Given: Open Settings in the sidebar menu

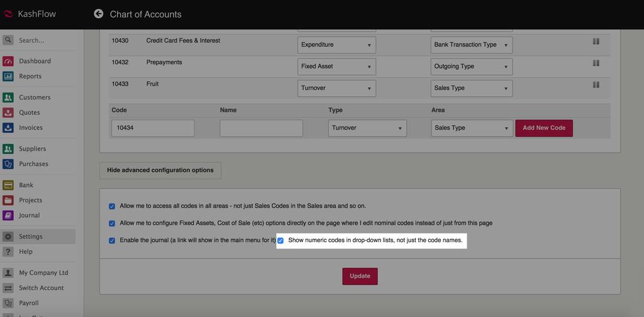Looking at the screenshot, I should point(31,236).
